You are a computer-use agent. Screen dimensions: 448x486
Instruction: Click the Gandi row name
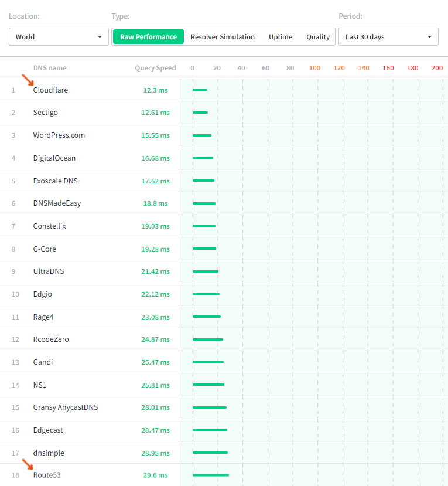(x=43, y=362)
